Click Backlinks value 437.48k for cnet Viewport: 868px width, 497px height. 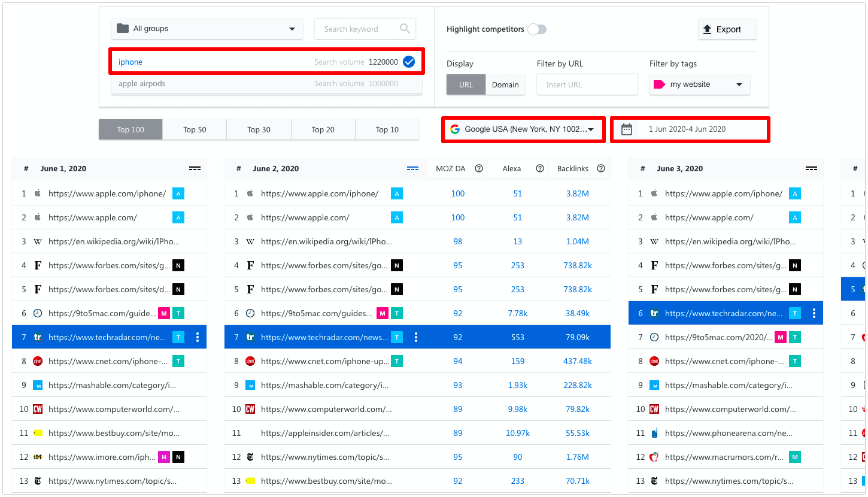click(x=578, y=361)
